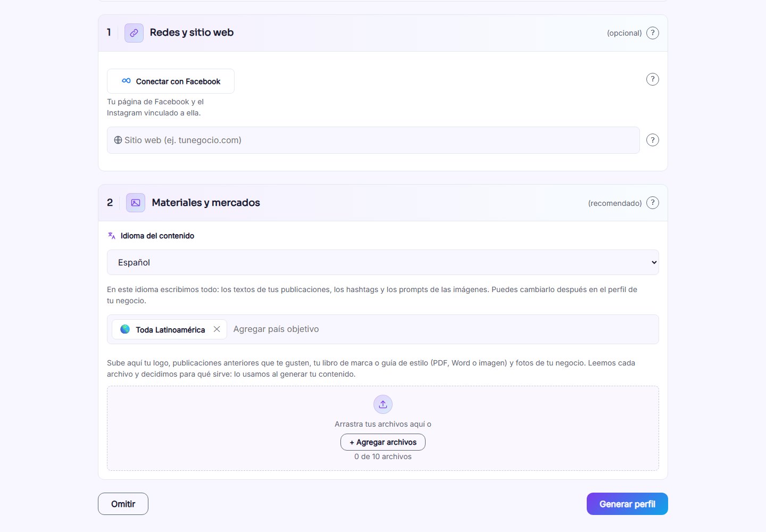Click the Materiales y mercados heading
This screenshot has width=766, height=532.
pyautogui.click(x=206, y=203)
